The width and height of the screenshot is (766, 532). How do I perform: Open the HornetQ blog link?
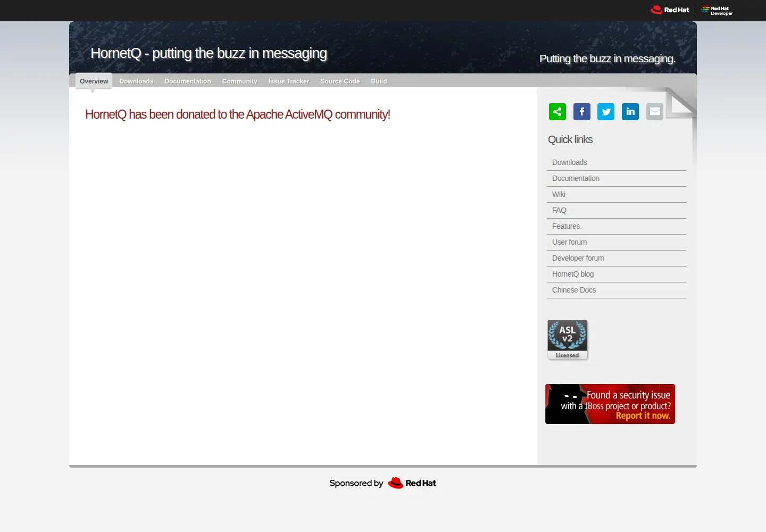(x=617, y=274)
